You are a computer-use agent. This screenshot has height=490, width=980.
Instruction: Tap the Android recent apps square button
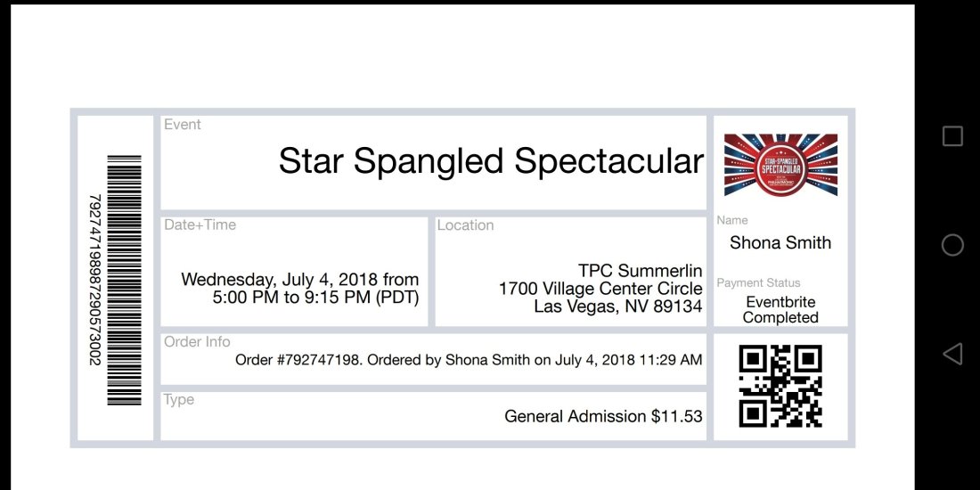point(952,136)
